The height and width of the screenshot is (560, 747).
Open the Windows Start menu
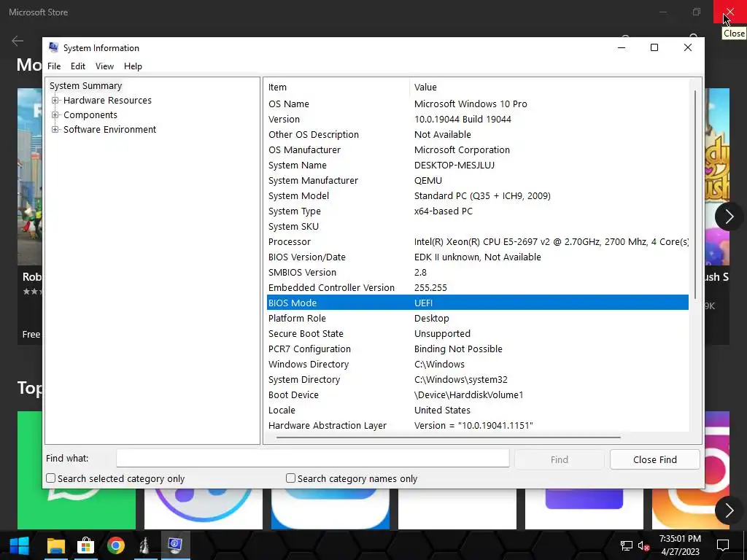point(19,545)
